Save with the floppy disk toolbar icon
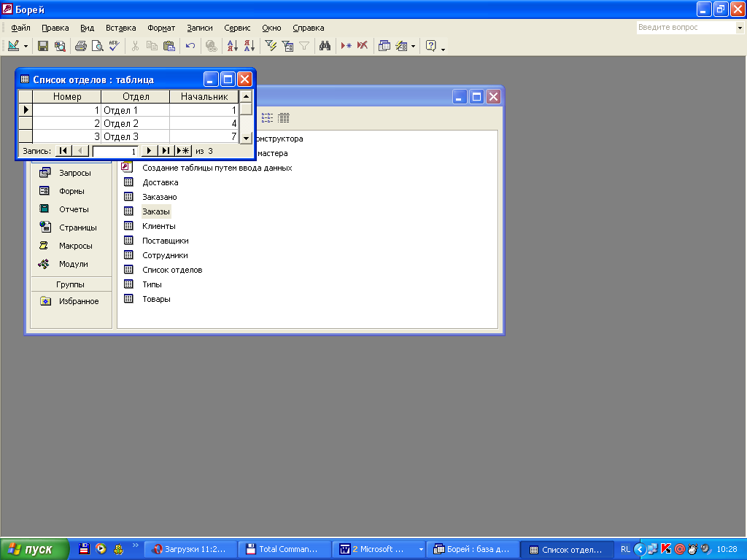This screenshot has height=560, width=747. pos(43,46)
